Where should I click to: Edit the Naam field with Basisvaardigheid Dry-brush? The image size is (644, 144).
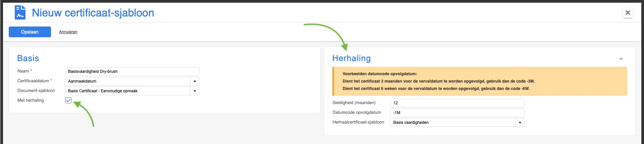132,71
